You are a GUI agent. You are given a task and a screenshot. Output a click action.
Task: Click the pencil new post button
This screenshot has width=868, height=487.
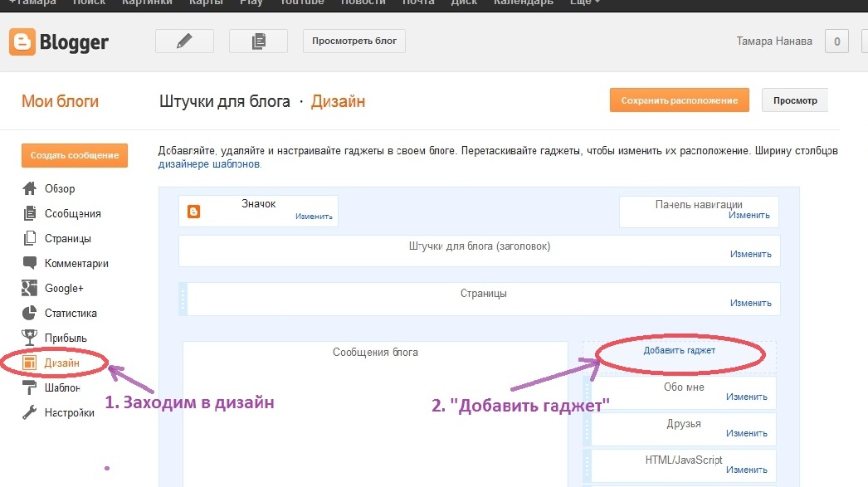point(184,41)
